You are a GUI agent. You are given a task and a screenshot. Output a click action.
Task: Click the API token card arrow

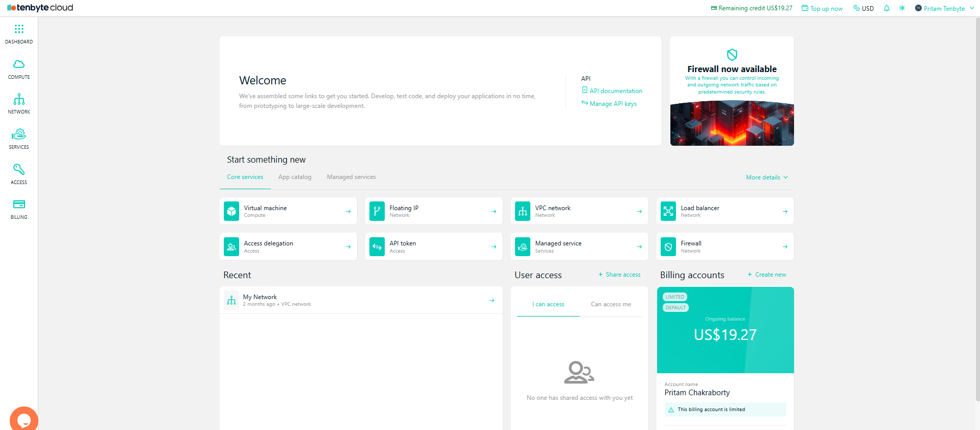[494, 246]
